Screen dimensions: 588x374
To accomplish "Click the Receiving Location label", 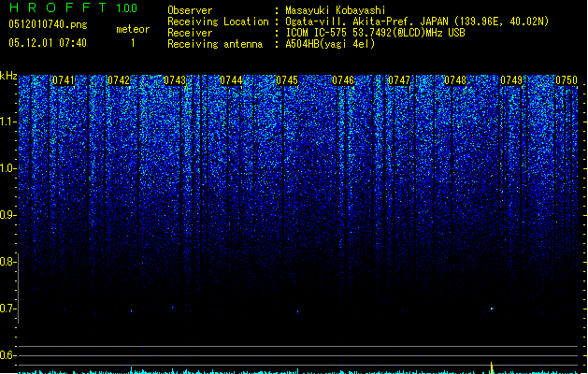I will point(218,22).
